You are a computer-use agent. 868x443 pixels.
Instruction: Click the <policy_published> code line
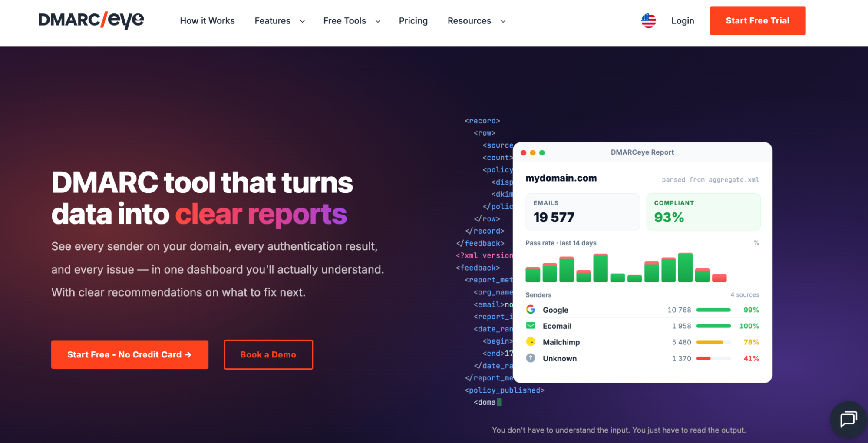pyautogui.click(x=505, y=390)
